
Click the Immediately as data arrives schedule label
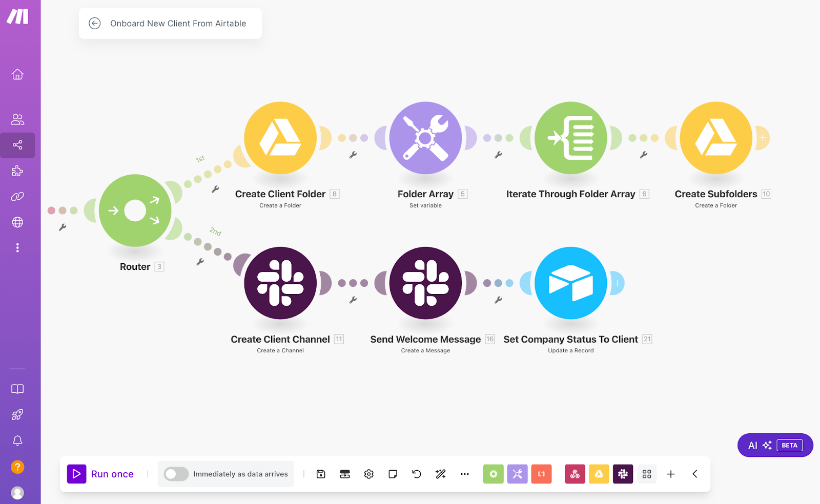point(240,474)
